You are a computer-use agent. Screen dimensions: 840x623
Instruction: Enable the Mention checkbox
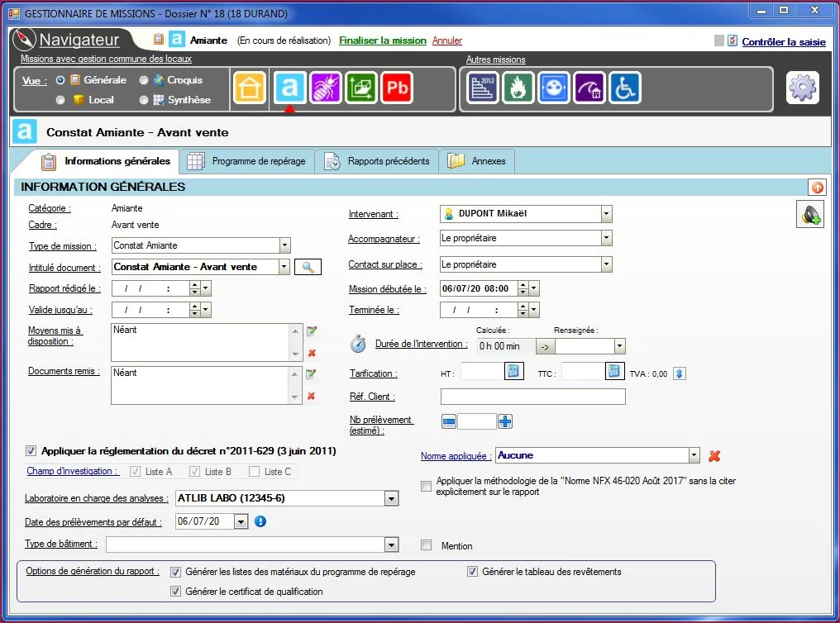click(x=427, y=545)
